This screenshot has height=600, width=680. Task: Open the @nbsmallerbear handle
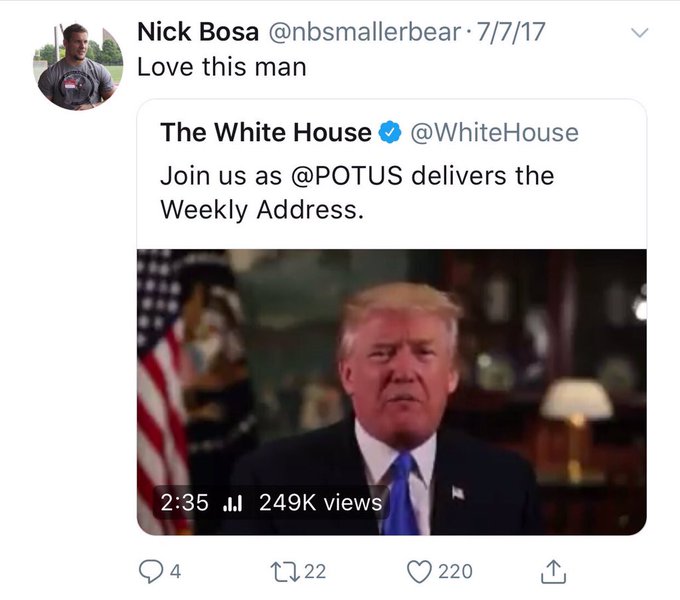tap(365, 32)
